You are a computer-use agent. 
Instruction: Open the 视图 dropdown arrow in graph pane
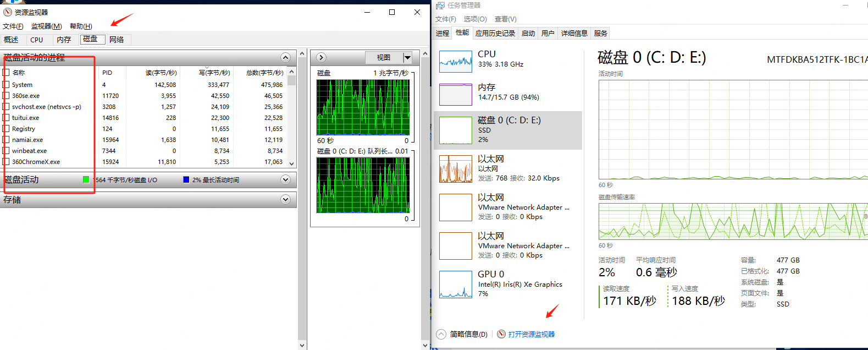407,57
